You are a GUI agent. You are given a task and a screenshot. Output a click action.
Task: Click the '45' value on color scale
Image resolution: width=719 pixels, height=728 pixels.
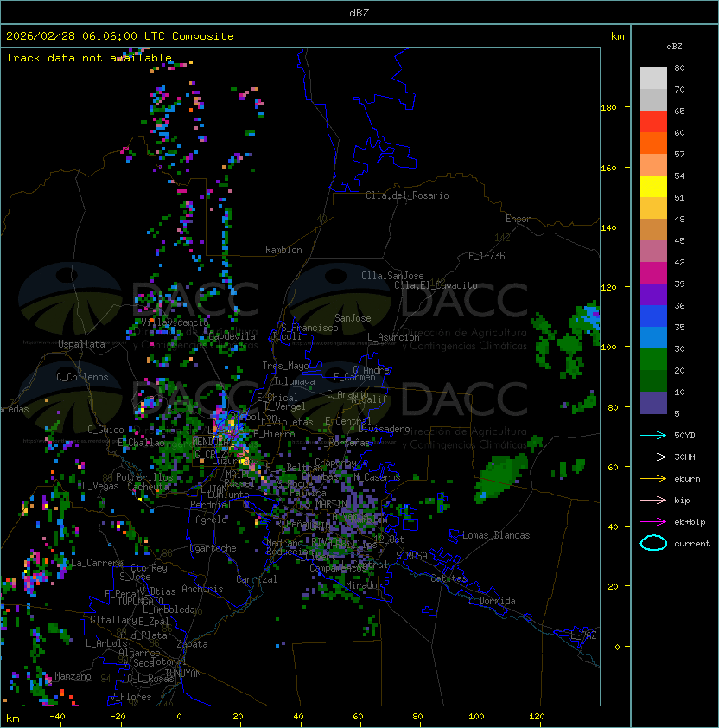pos(679,240)
